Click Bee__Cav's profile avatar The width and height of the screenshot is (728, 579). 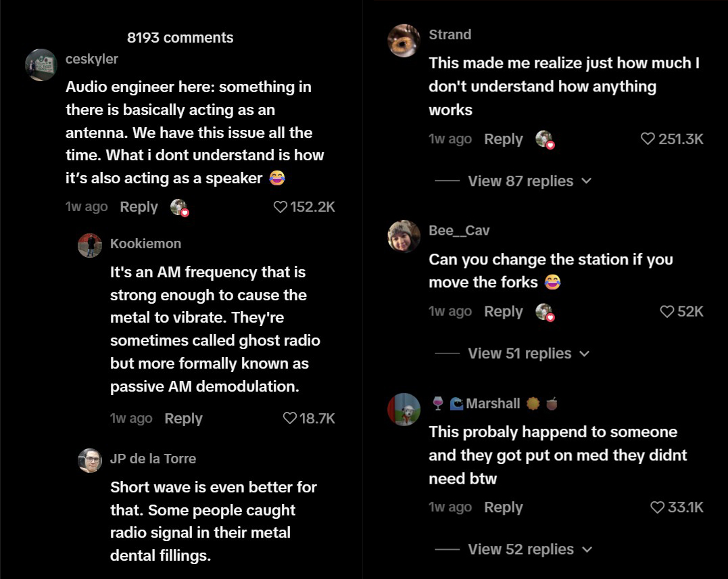pyautogui.click(x=404, y=236)
